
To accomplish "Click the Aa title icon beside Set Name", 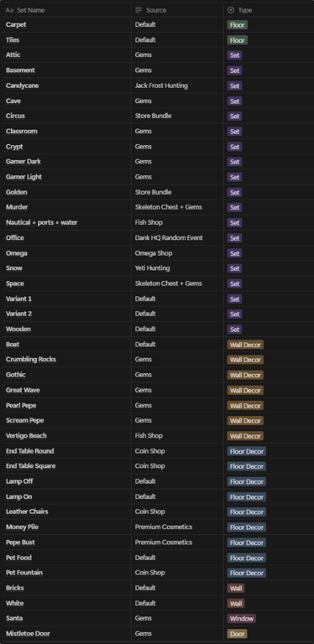I will pos(9,10).
